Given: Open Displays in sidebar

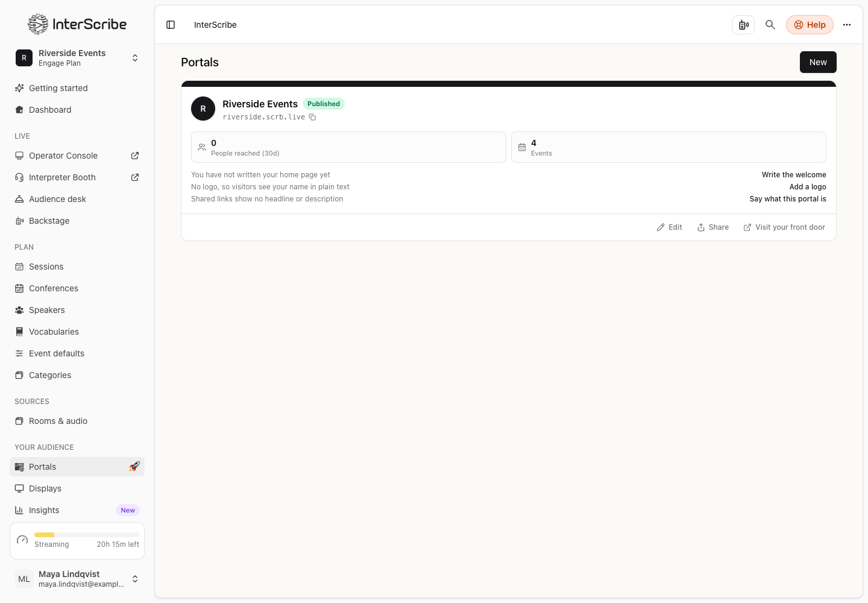Looking at the screenshot, I should pos(77,488).
